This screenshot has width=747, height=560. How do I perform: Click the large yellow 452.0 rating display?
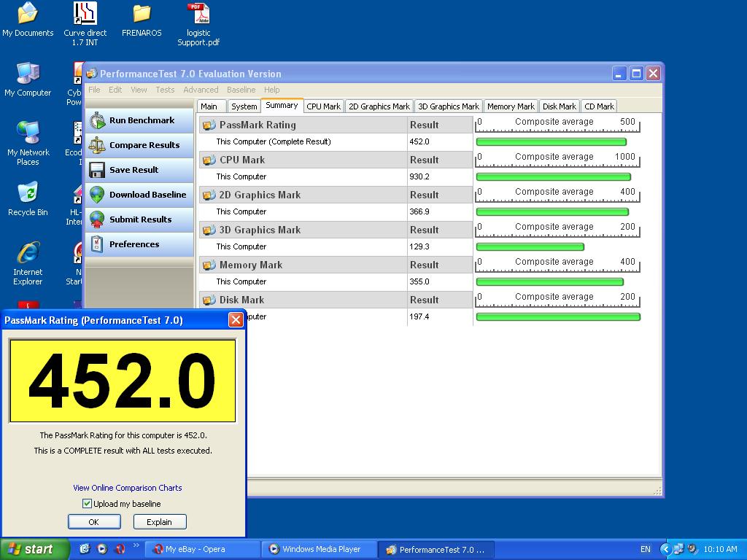coord(123,381)
